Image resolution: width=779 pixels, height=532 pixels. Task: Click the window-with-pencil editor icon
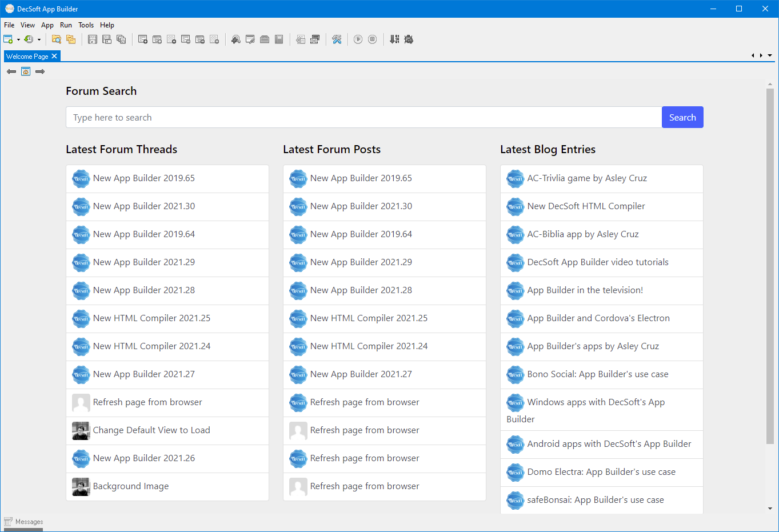click(250, 39)
